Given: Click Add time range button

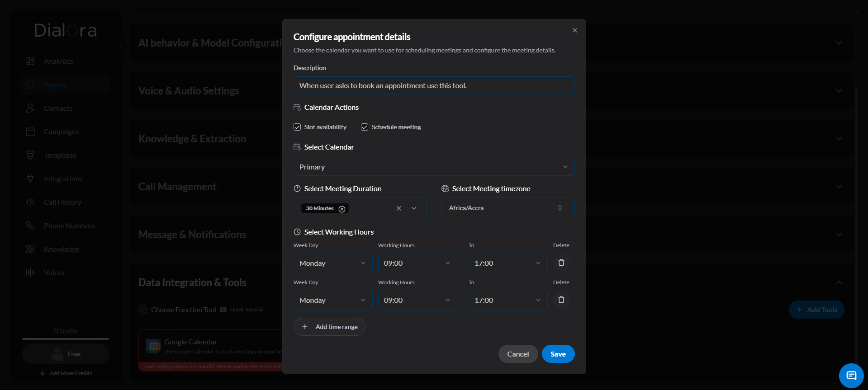Looking at the screenshot, I should pyautogui.click(x=329, y=327).
